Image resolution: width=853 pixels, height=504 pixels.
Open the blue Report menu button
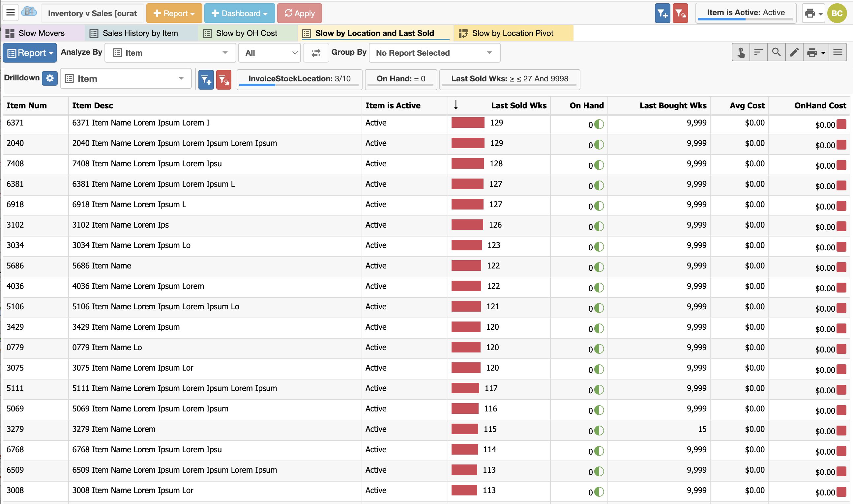(x=30, y=53)
